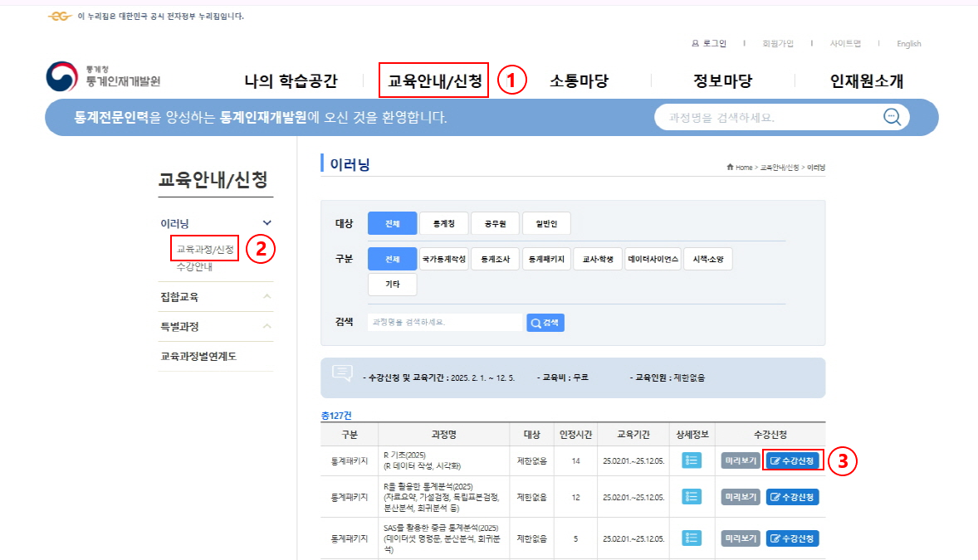Viewport: 978px width, 560px height.
Task: Click the search magnifier icon in the banner
Action: pyautogui.click(x=892, y=117)
